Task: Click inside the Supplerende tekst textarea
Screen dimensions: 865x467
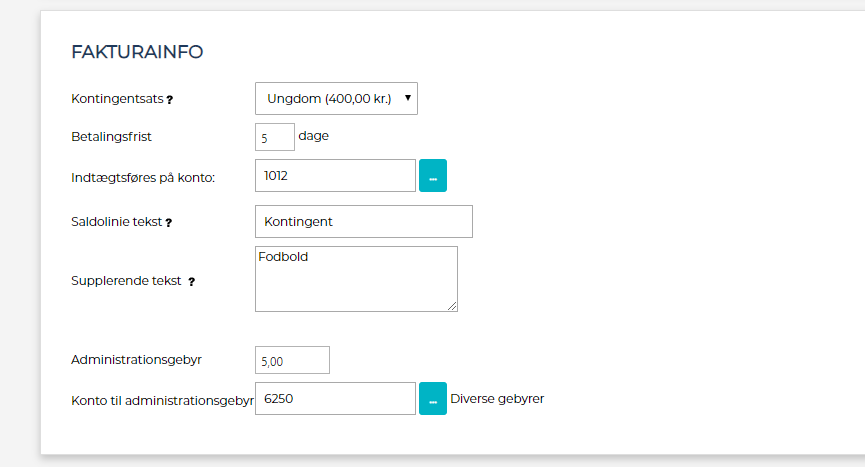Action: click(356, 279)
